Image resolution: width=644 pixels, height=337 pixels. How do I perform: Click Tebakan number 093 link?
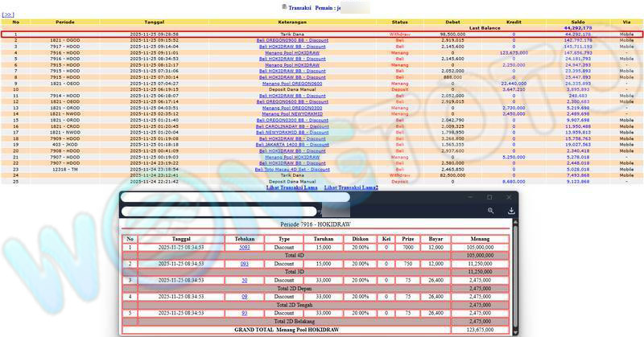click(x=245, y=263)
